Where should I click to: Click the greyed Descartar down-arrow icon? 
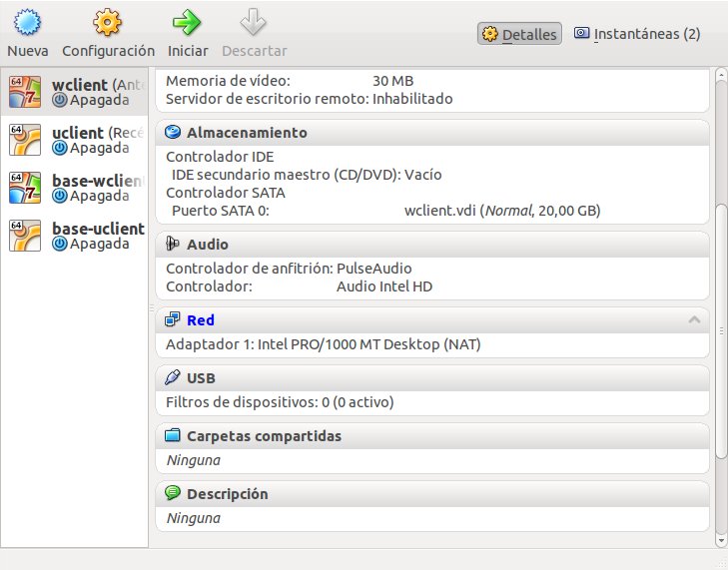253,22
